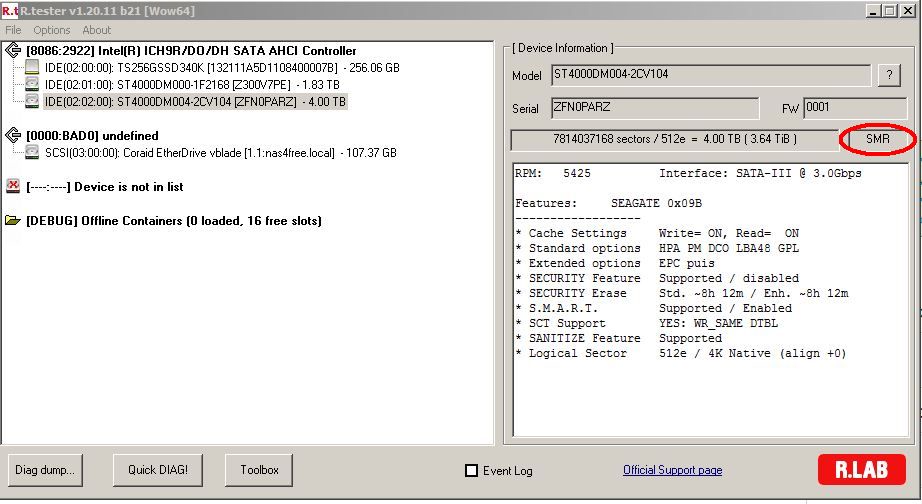The image size is (922, 504).
Task: Select the ST4000DM004-2CV104 4.00 TB drive entry
Action: 195,102
